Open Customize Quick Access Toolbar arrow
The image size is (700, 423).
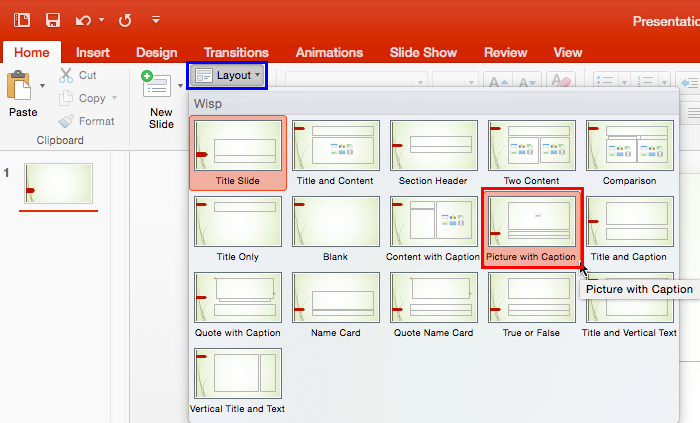pos(156,19)
